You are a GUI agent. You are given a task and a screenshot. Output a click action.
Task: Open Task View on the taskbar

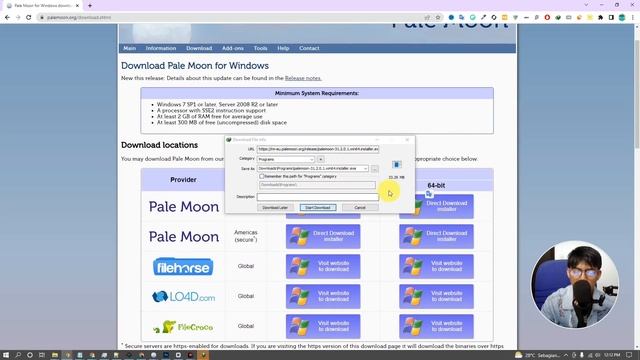pyautogui.click(x=42, y=355)
